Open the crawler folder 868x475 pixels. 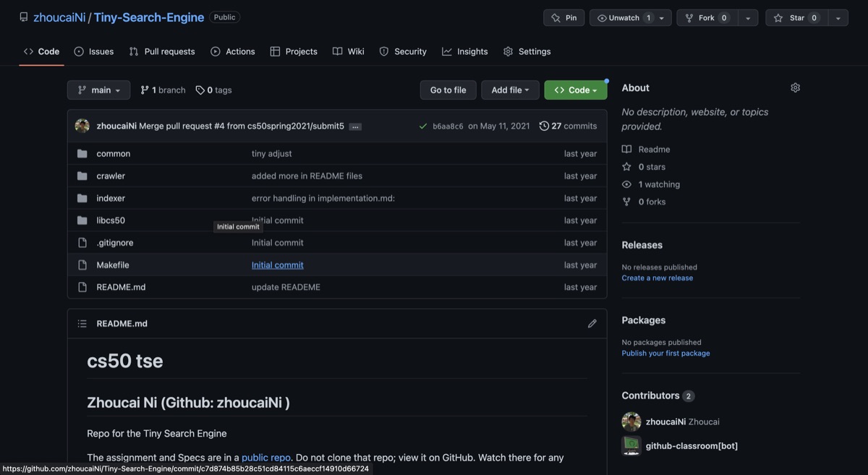111,176
